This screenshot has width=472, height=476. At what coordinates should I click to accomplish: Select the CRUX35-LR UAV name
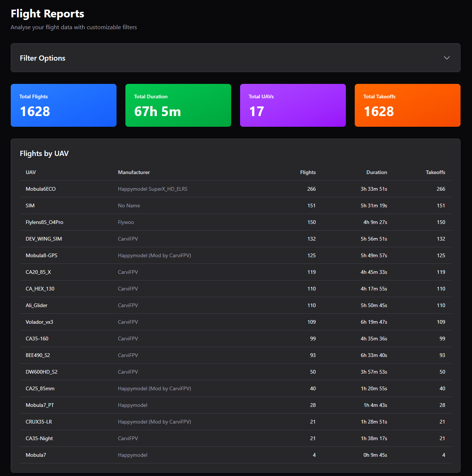[39, 422]
